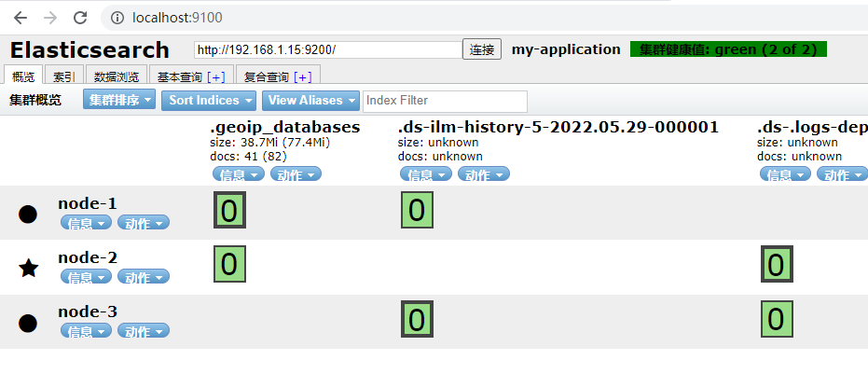This screenshot has height=374, width=868.
Task: Click the .ds-ilm-history-5-2022.05.29-000001 index name
Action: click(x=558, y=128)
